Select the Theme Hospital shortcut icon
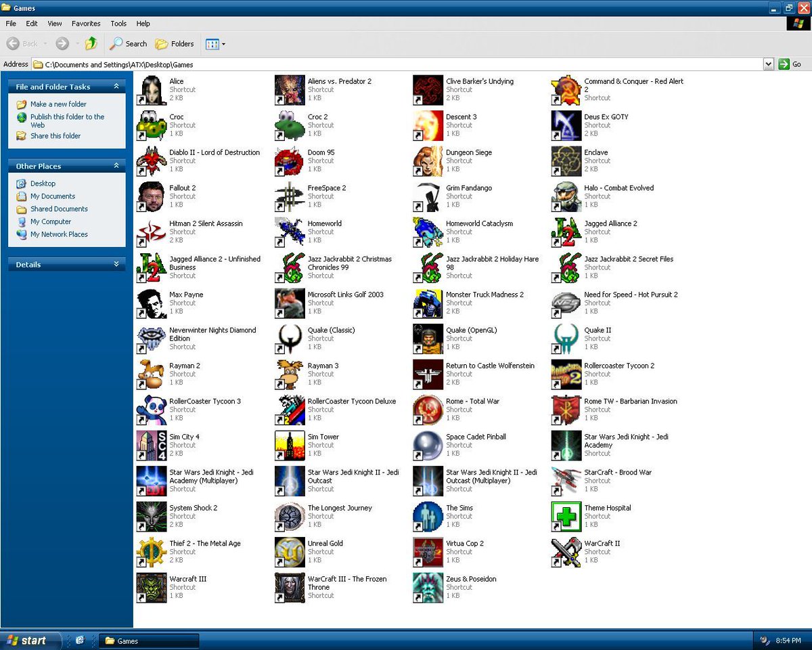 [x=566, y=517]
